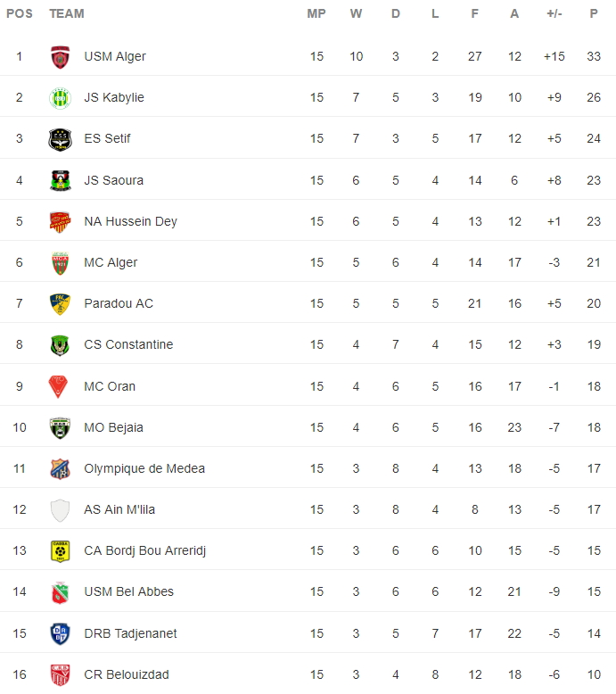Click the Paradou AC yellow crest
Screen dimensions: 616x694
60,304
